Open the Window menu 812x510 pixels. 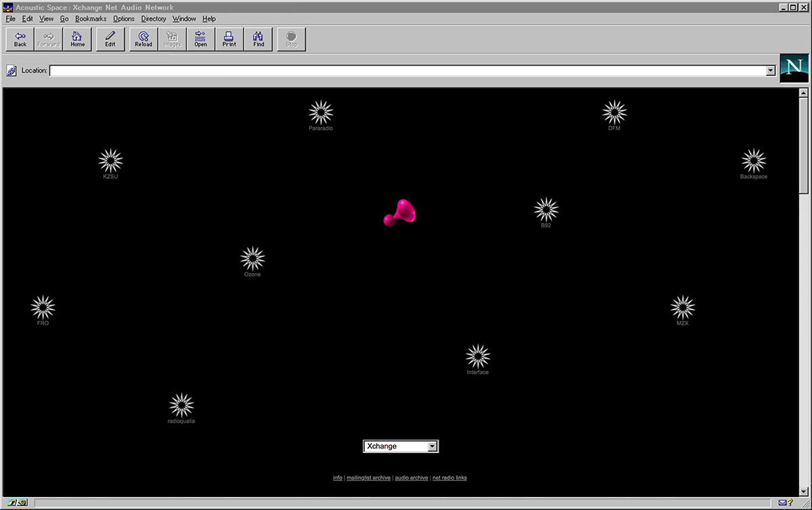184,19
